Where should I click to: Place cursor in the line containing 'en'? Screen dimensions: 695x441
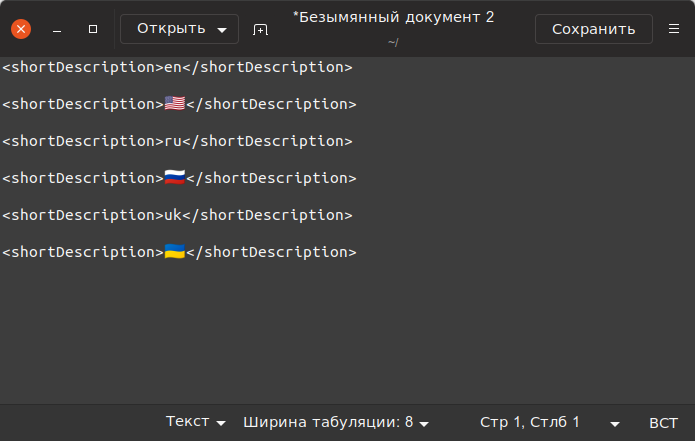(177, 67)
